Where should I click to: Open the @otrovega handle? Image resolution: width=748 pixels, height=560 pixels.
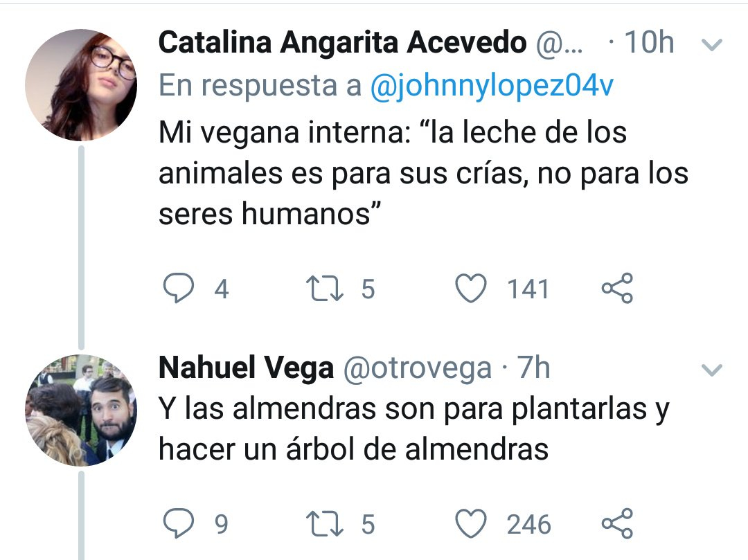click(x=417, y=369)
